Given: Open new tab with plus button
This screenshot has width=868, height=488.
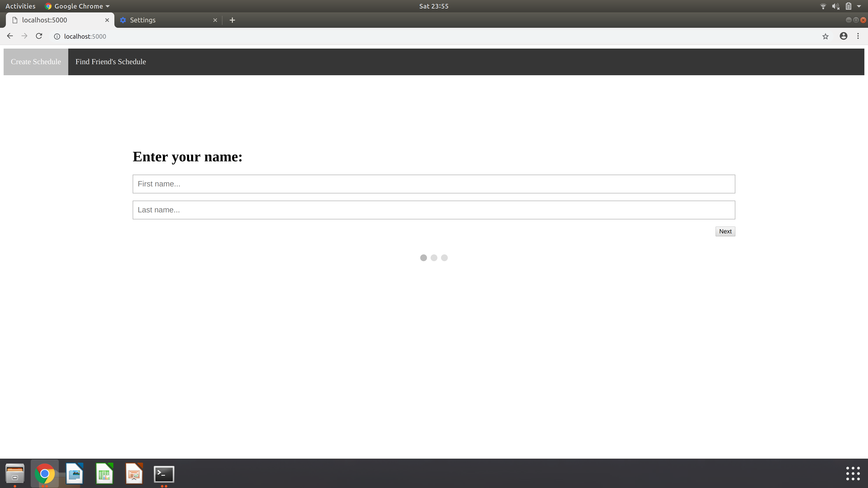Looking at the screenshot, I should (232, 20).
